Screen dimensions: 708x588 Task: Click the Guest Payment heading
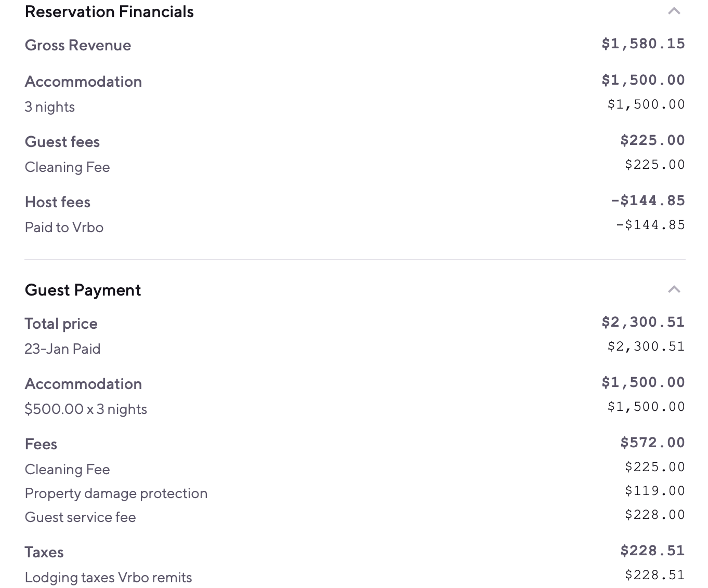coord(83,290)
